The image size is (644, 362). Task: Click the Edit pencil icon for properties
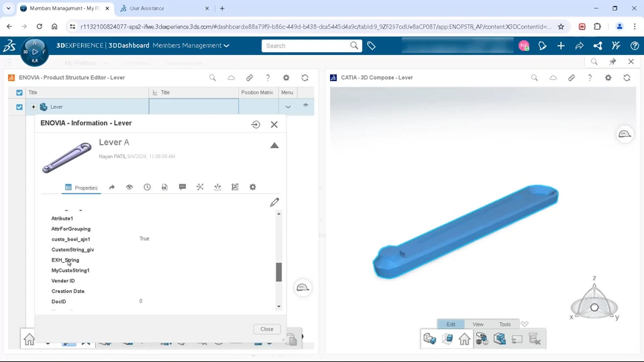tap(274, 202)
